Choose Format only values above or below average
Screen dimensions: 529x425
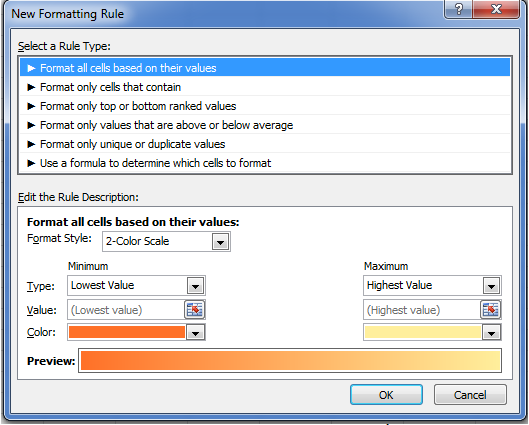pos(265,125)
